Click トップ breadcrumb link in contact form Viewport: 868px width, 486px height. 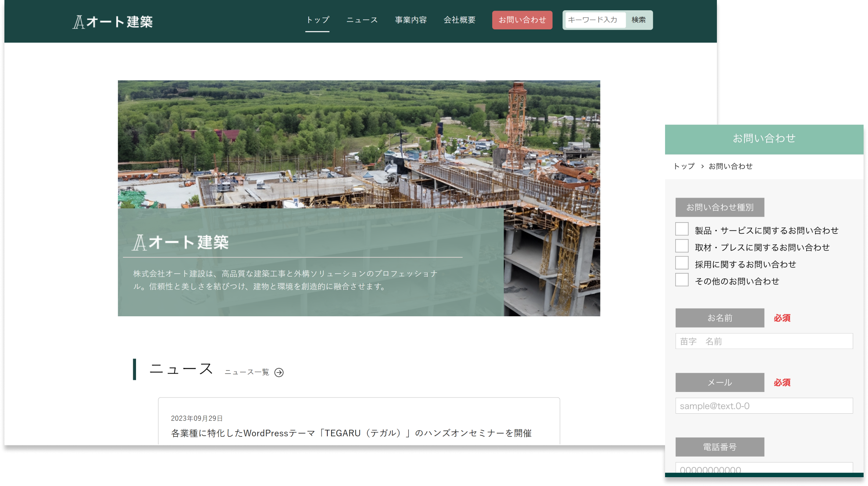[x=684, y=166]
